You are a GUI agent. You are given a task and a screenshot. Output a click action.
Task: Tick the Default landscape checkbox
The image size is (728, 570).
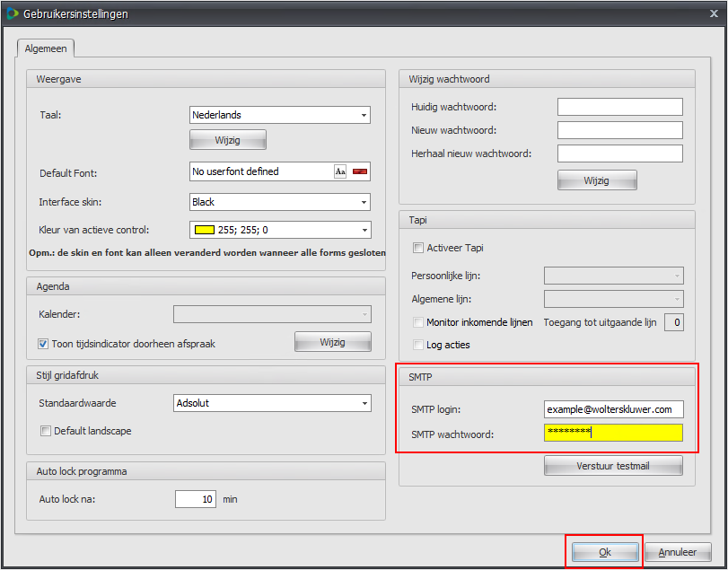(45, 431)
